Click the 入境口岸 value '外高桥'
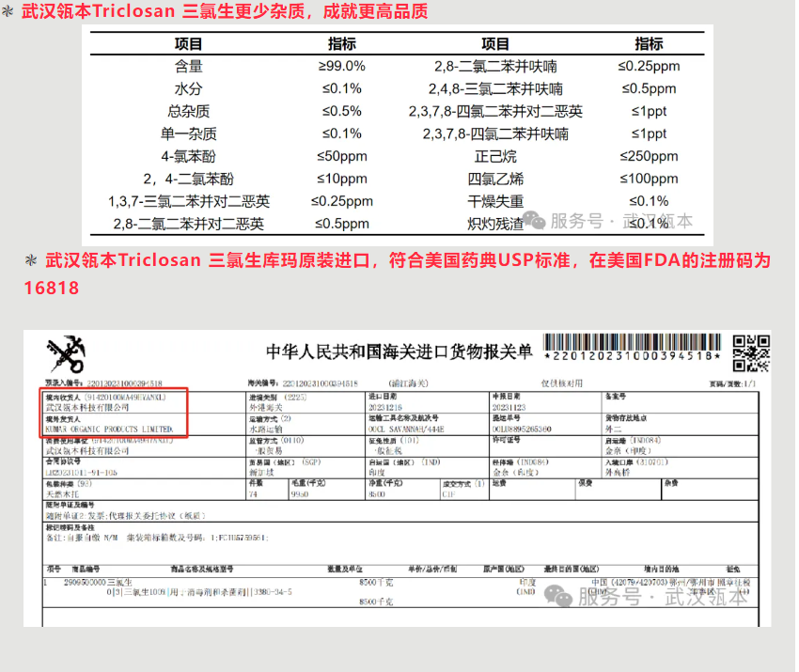 (618, 473)
